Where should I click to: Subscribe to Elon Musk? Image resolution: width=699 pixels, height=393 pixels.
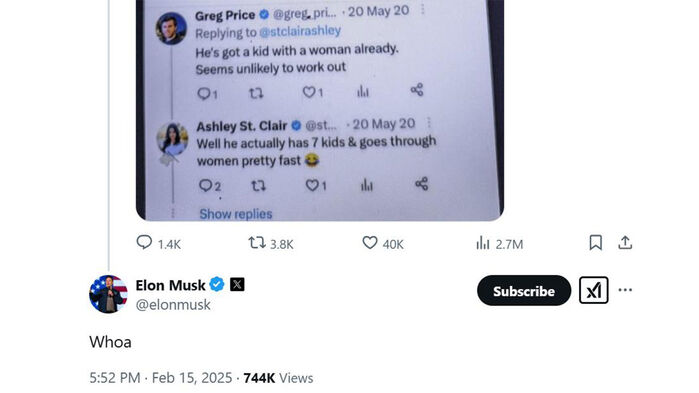point(524,291)
